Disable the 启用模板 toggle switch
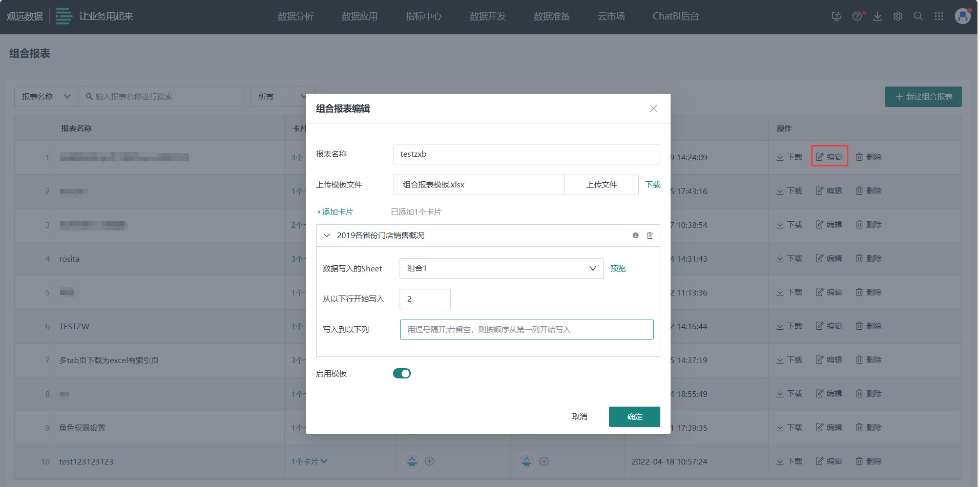 (x=402, y=373)
